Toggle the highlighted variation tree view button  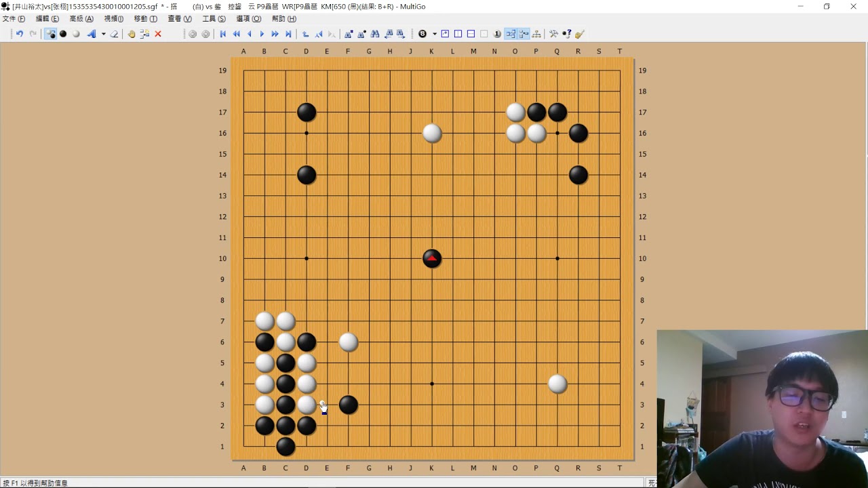pyautogui.click(x=511, y=34)
